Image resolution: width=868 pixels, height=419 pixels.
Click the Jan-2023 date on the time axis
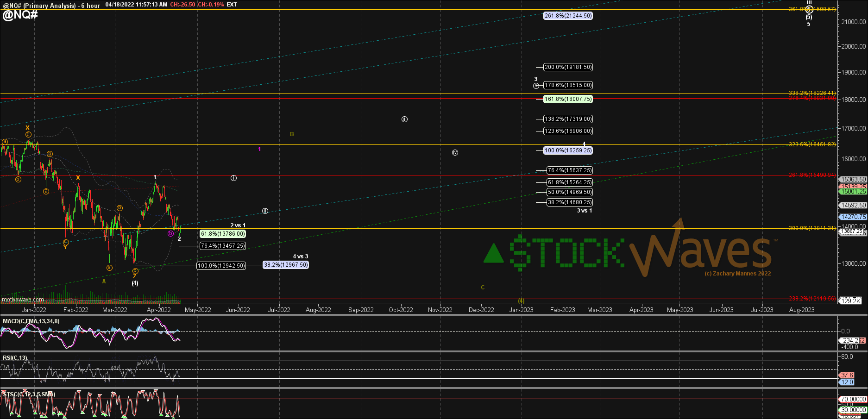tap(522, 310)
